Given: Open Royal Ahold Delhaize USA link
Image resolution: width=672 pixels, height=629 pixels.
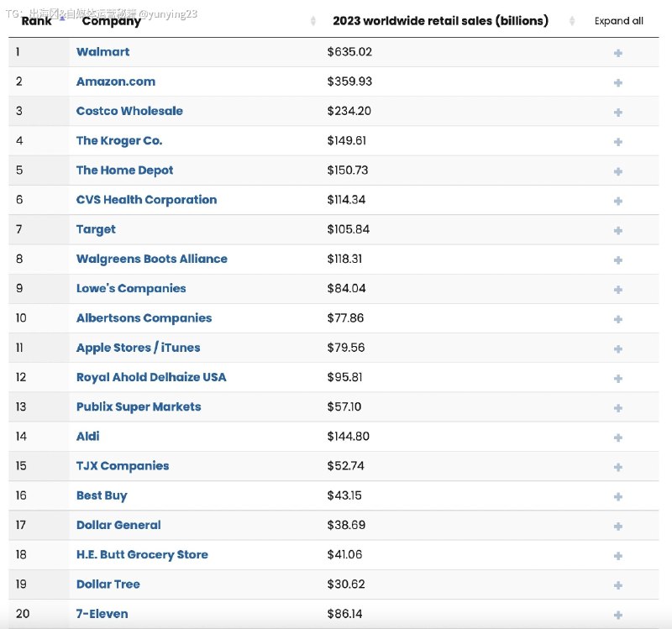Looking at the screenshot, I should point(151,377).
